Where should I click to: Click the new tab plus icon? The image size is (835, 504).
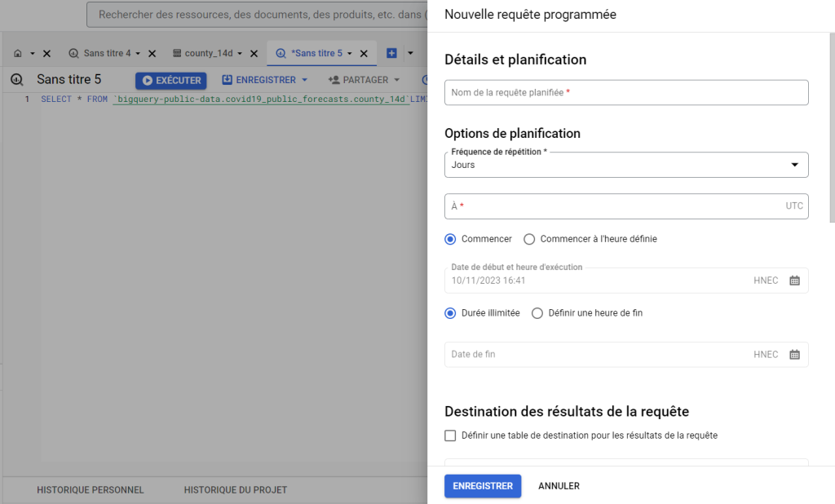tap(391, 53)
